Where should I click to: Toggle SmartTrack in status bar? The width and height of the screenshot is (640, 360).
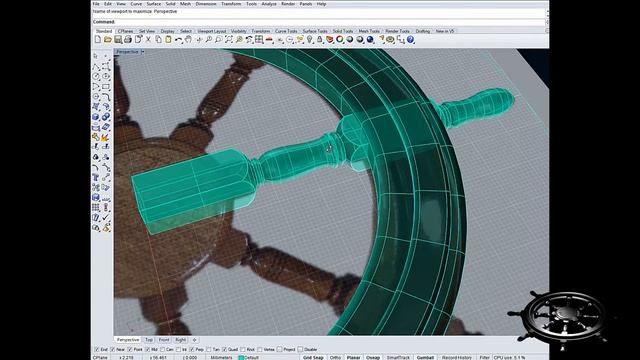tap(398, 358)
